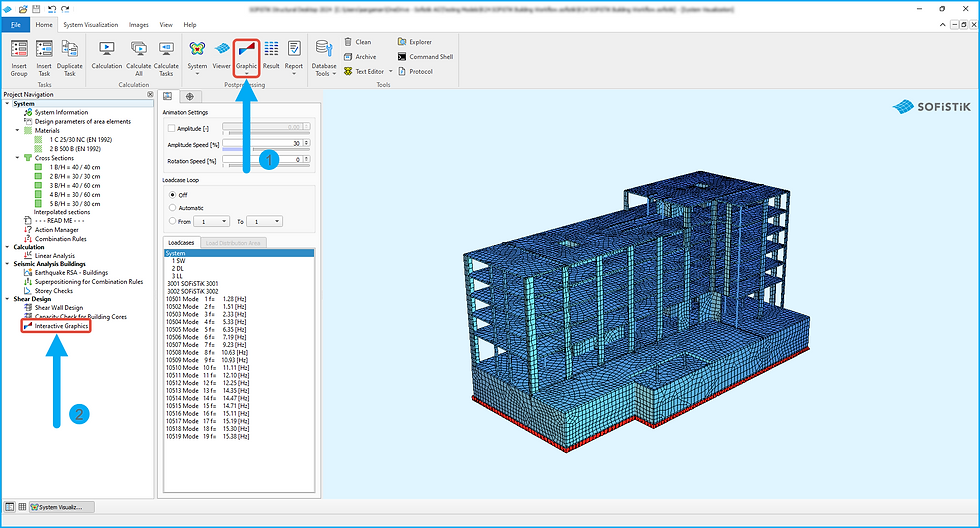Select loadcase 3001 SOFiSTiK 3001
Image resolution: width=980 pixels, height=528 pixels.
193,284
